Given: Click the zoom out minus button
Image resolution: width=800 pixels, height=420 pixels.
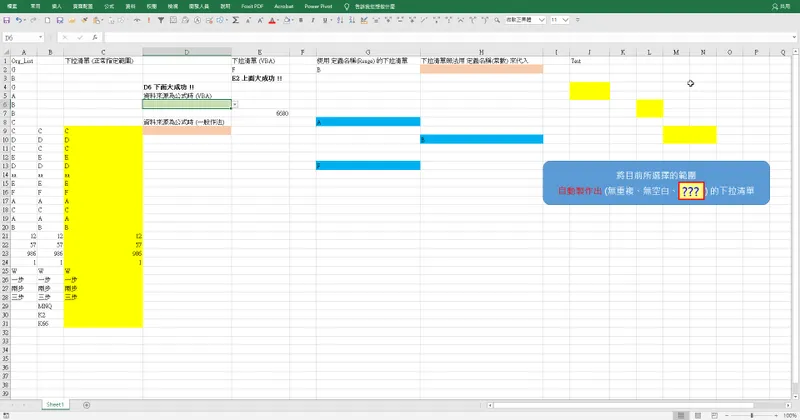Looking at the screenshot, I should [x=727, y=415].
